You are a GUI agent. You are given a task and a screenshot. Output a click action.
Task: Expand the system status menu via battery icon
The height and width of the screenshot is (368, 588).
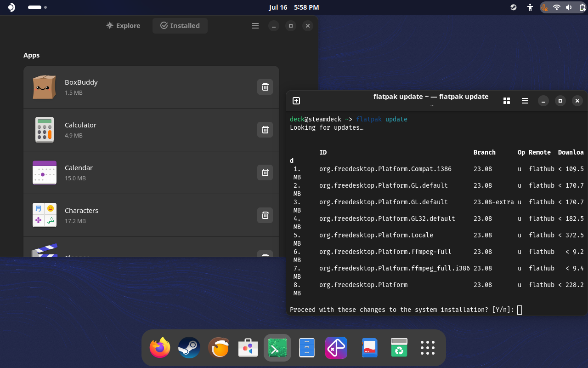[x=582, y=7]
